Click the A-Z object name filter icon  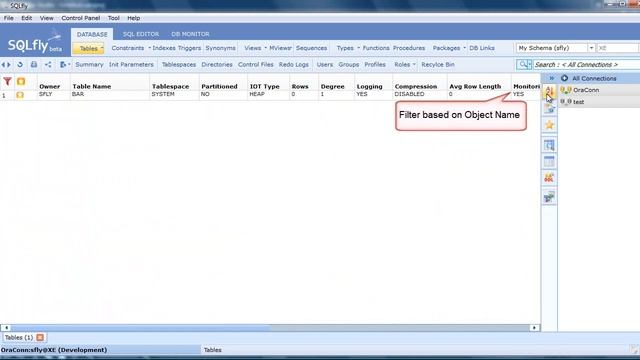tap(549, 91)
